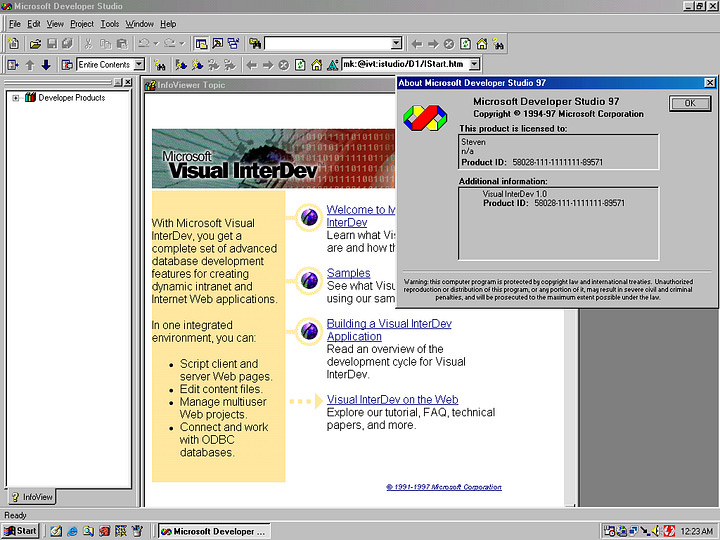This screenshot has width=720, height=540.
Task: Click OK in the About dialog
Action: click(x=690, y=103)
